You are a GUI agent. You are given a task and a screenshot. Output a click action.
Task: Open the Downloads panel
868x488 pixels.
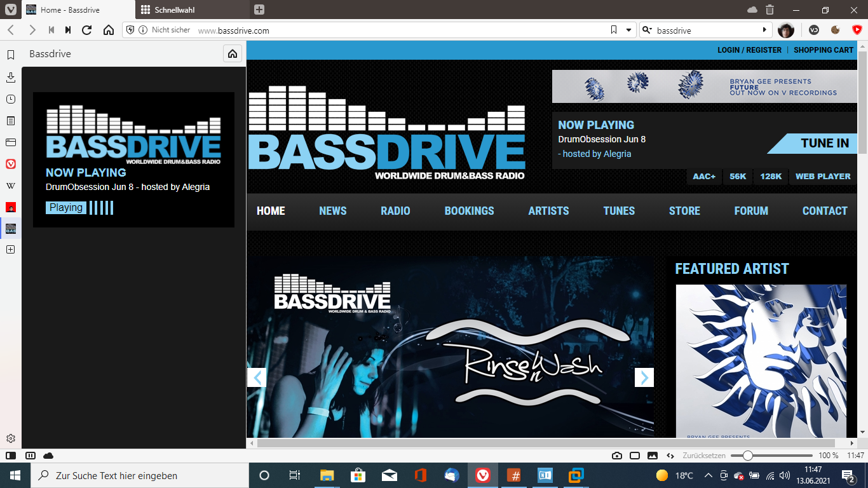[11, 77]
